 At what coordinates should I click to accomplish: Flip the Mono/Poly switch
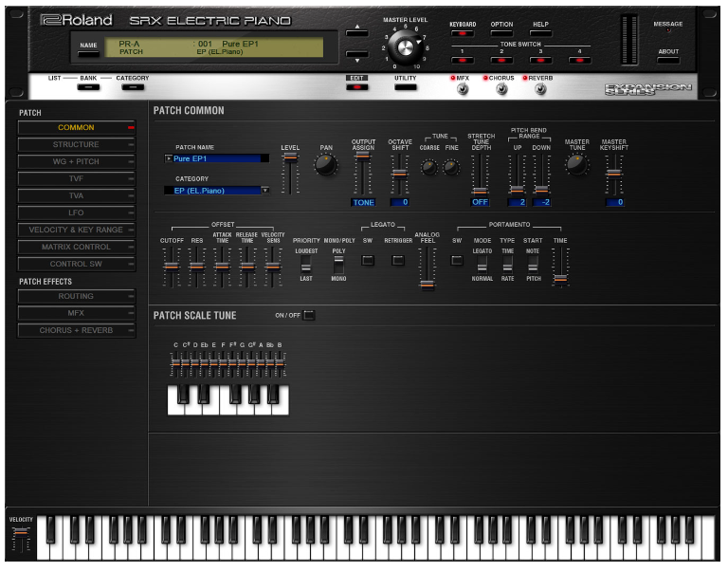tap(339, 265)
